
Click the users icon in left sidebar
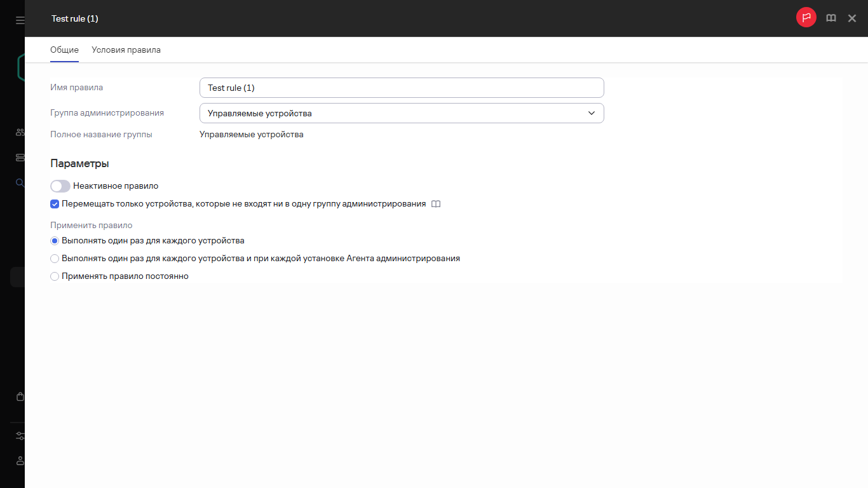coord(20,133)
